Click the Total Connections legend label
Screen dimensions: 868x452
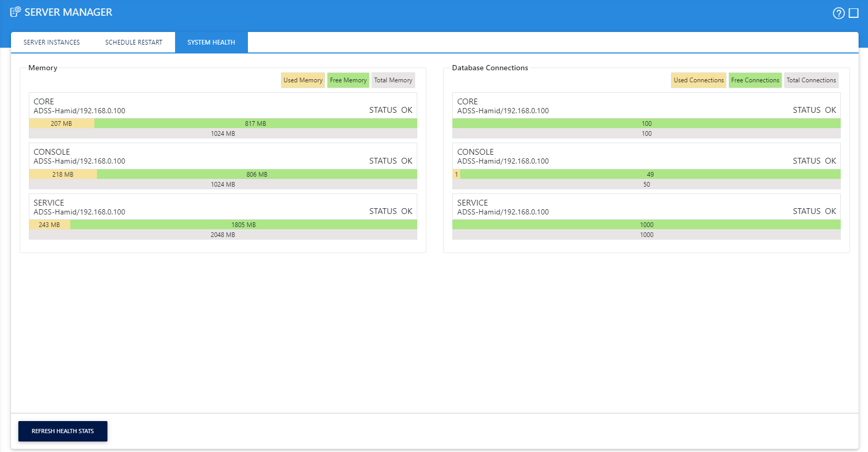(811, 80)
